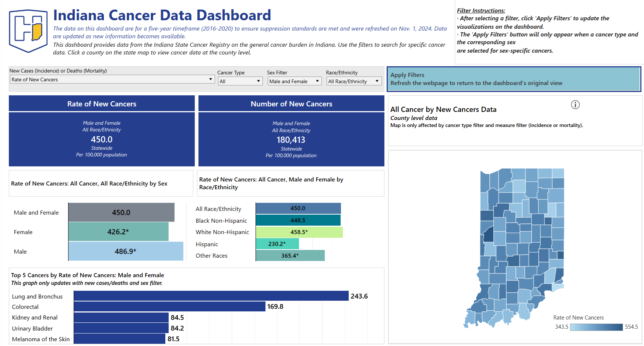
Task: Click the Indiana Department of Health logo
Action: [x=28, y=31]
